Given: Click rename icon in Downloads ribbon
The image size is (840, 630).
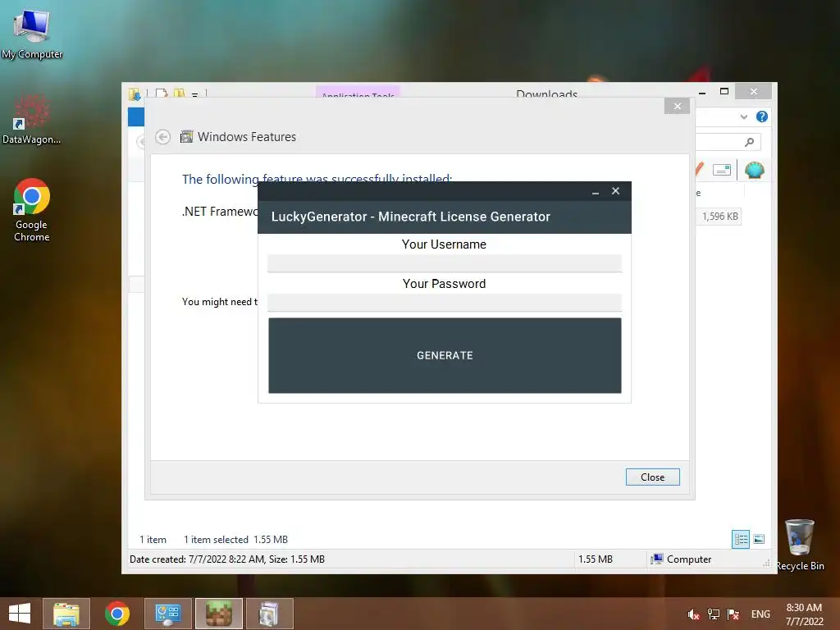Looking at the screenshot, I should (x=722, y=171).
